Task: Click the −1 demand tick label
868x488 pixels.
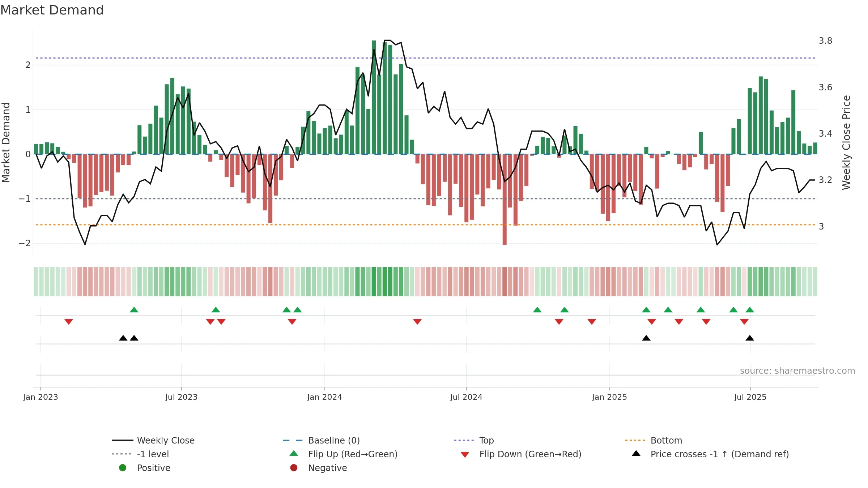Action: coord(25,199)
